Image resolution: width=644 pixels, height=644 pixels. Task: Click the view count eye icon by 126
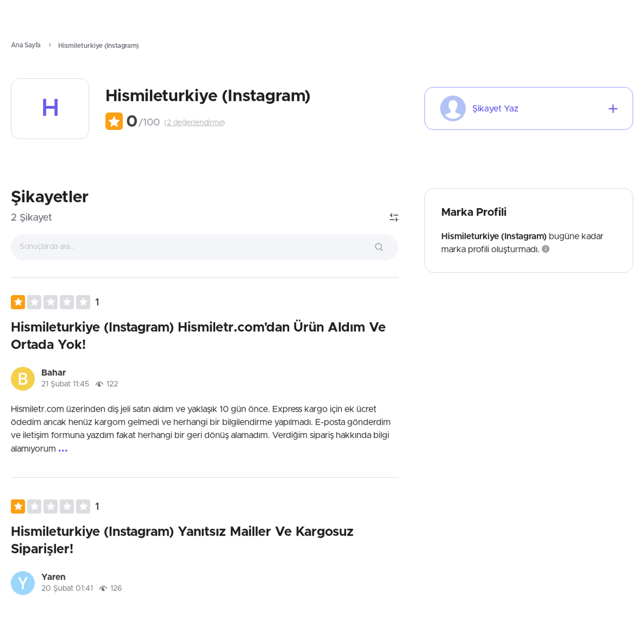[x=103, y=589]
